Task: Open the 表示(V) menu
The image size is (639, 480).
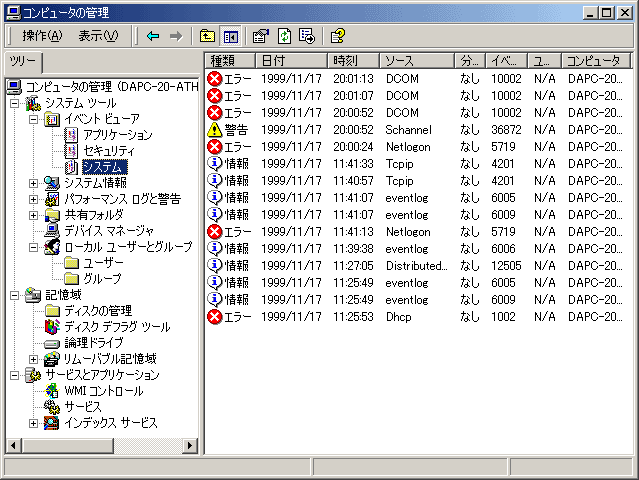Action: tap(98, 36)
